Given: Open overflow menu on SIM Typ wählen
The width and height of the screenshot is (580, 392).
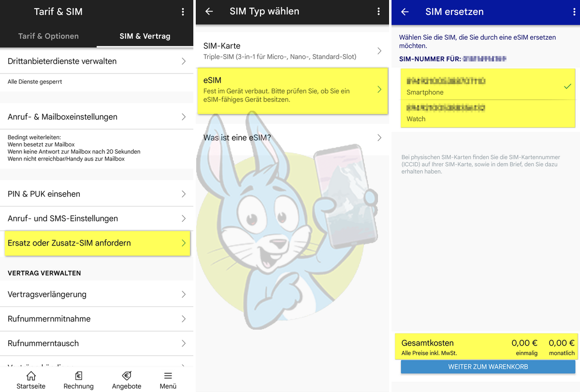Looking at the screenshot, I should click(x=378, y=12).
